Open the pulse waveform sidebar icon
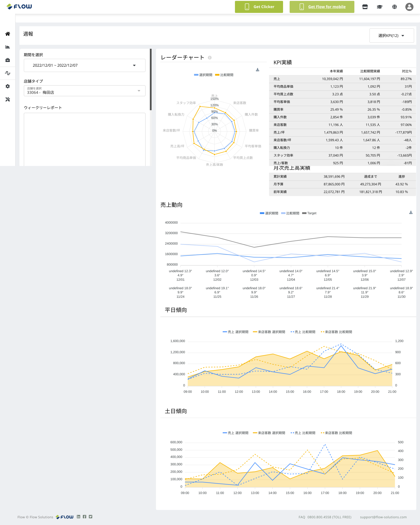420x525 pixels. point(8,73)
